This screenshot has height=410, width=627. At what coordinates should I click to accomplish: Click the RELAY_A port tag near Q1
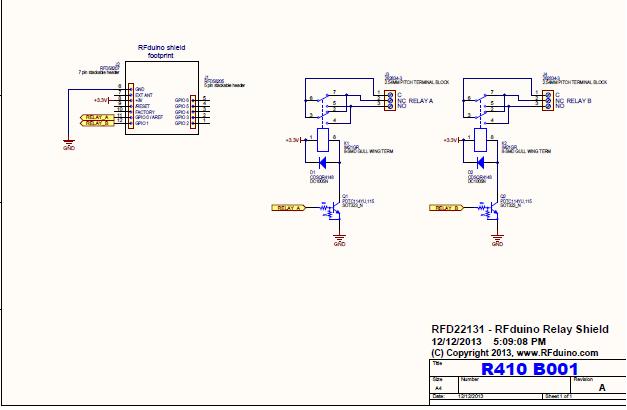(290, 208)
